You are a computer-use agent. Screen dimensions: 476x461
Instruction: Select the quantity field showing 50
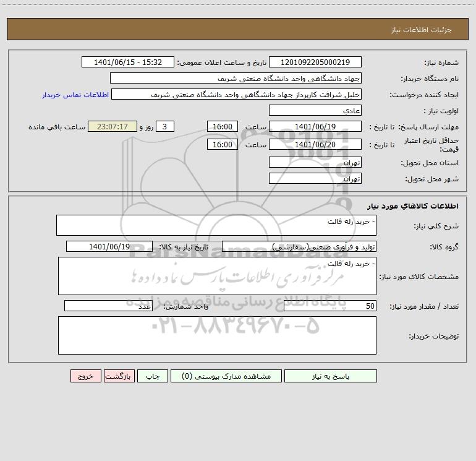[330, 306]
